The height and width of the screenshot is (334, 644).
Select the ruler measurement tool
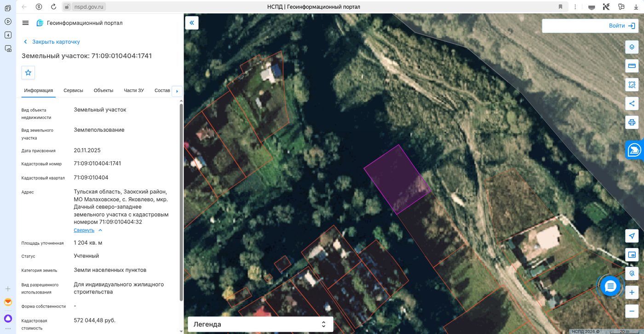click(x=632, y=66)
